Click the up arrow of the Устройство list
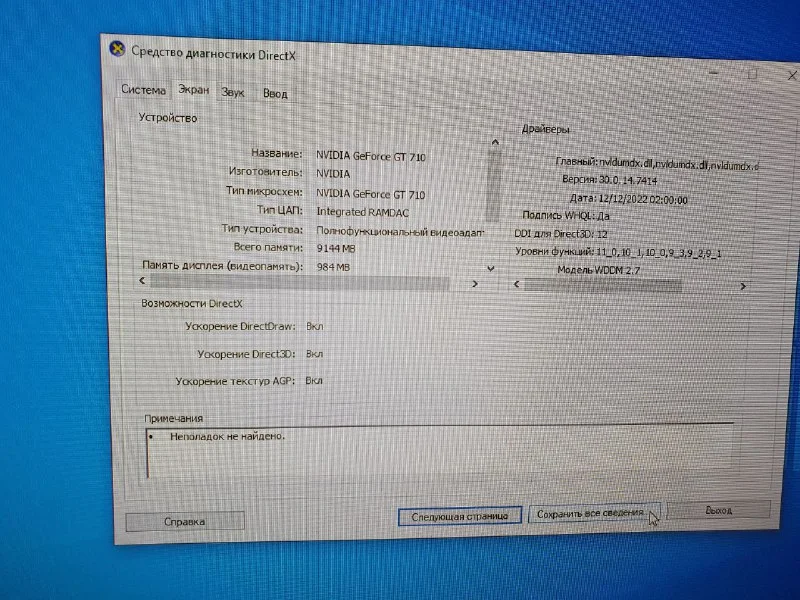The image size is (800, 600). (x=493, y=144)
